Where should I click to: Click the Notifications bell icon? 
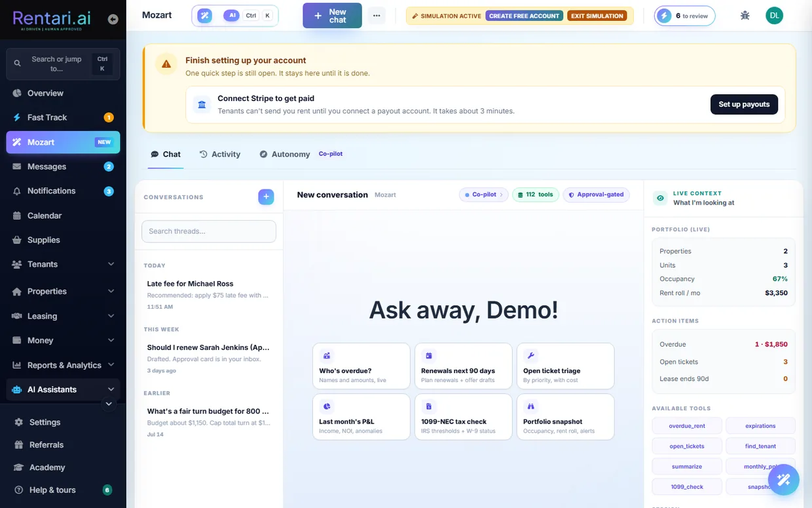[x=17, y=191]
